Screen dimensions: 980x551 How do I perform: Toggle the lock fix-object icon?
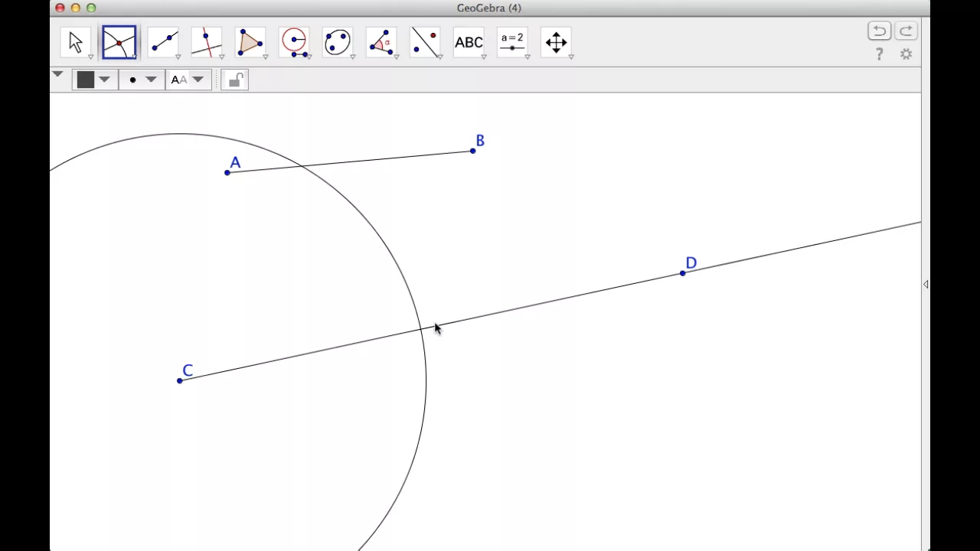(235, 80)
